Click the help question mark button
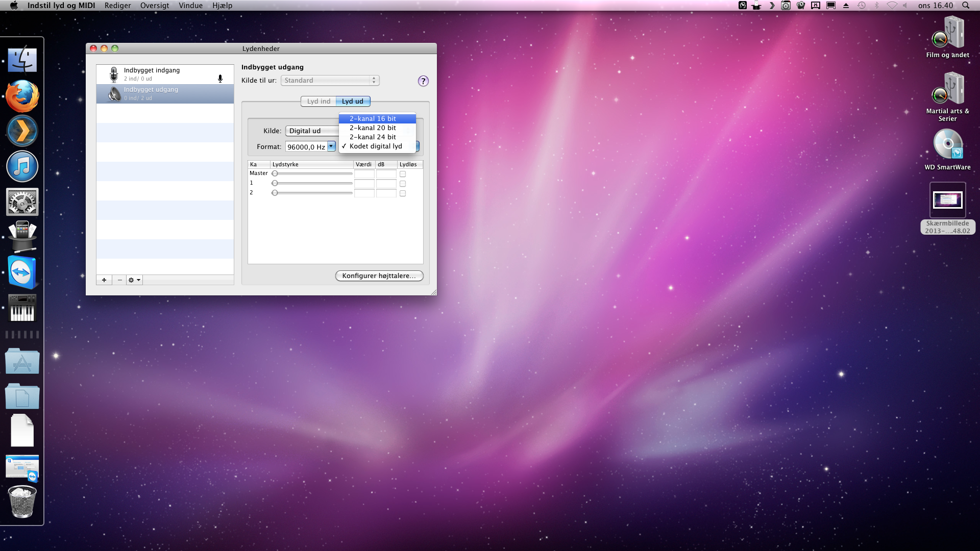980x551 pixels. point(423,81)
